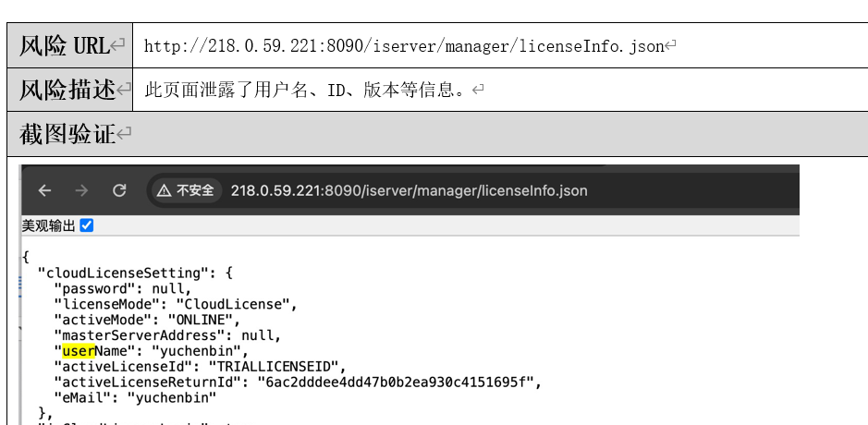Click the "eMail" yuchenbin line
Image resolution: width=868 pixels, height=425 pixels.
point(135,397)
